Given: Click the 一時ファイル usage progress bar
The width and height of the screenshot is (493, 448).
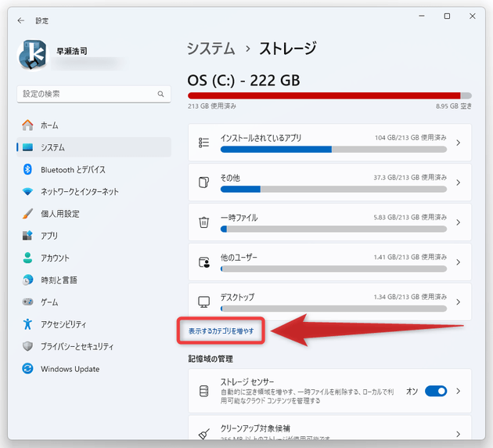Looking at the screenshot, I should point(333,229).
